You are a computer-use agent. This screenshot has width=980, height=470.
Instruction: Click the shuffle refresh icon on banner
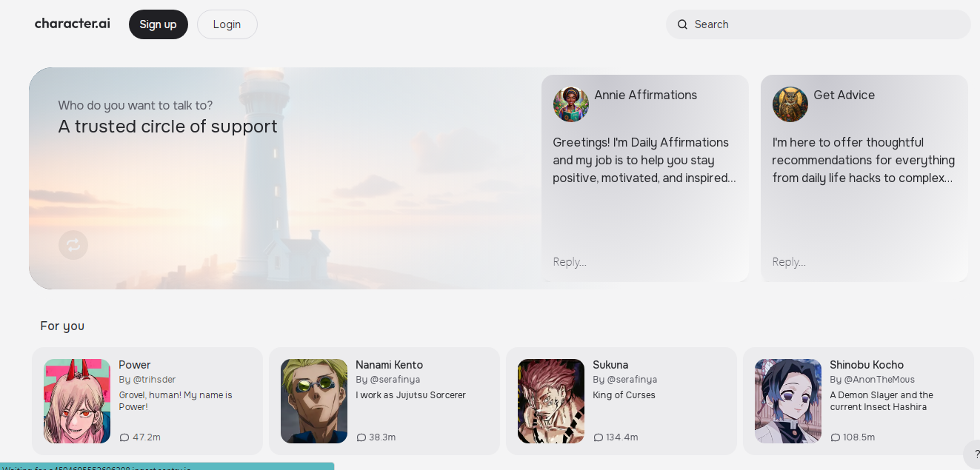pos(73,245)
